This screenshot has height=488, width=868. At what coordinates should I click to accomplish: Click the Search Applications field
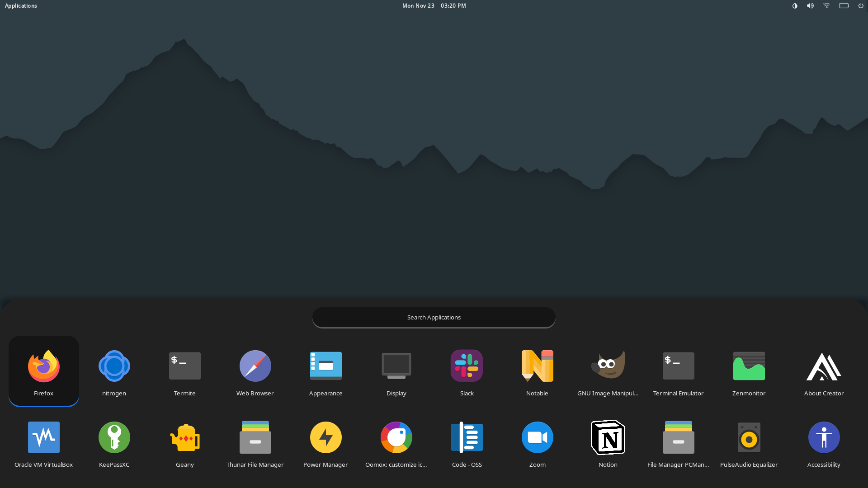[x=434, y=317]
